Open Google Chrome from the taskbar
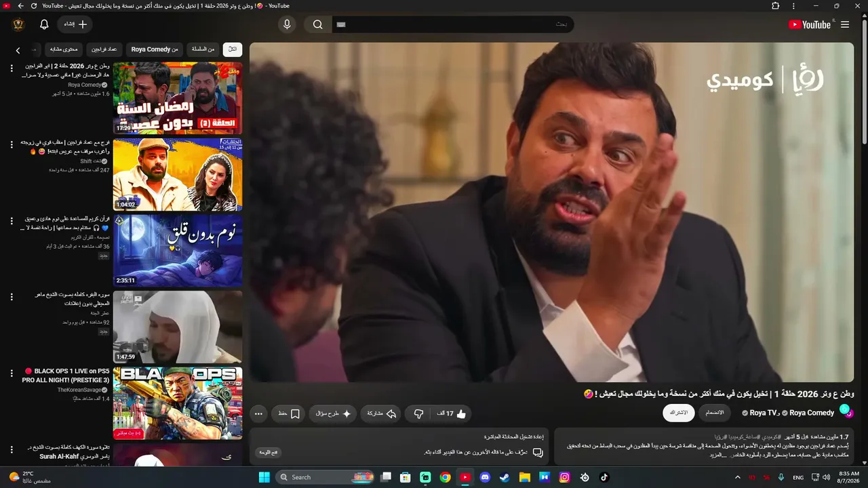The height and width of the screenshot is (488, 868). [445, 477]
